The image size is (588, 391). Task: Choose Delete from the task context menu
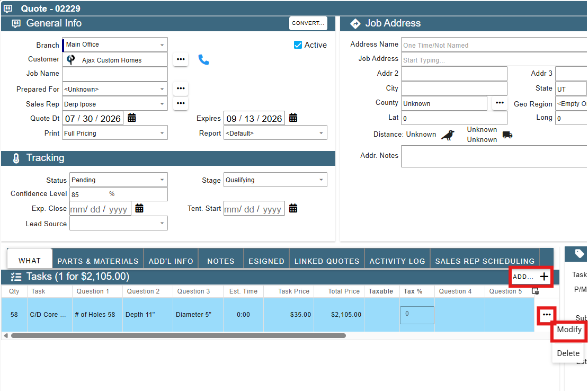(x=568, y=353)
